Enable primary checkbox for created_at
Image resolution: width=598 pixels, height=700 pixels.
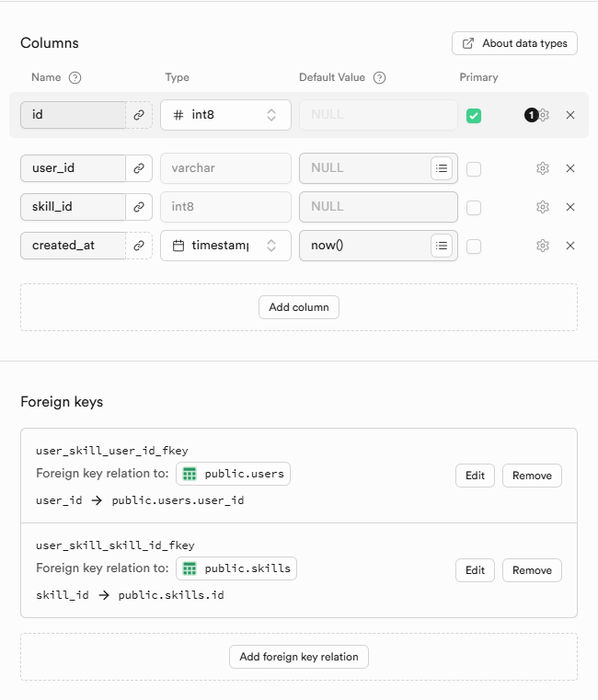474,247
